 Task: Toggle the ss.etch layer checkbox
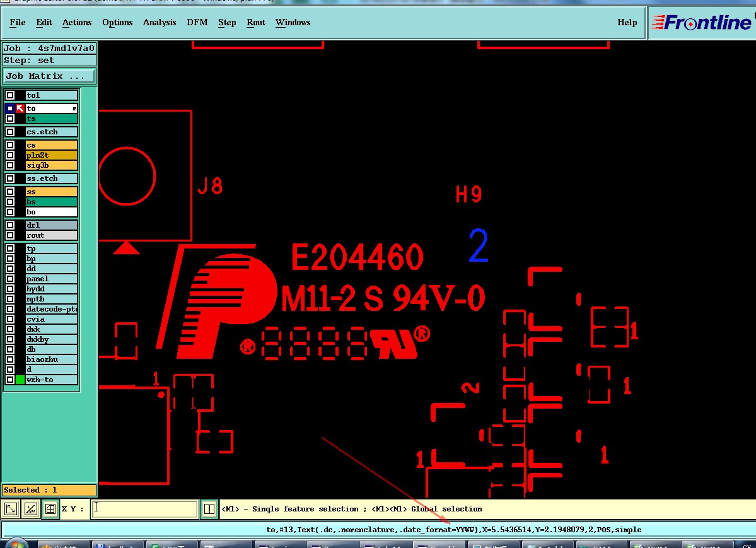pos(10,178)
